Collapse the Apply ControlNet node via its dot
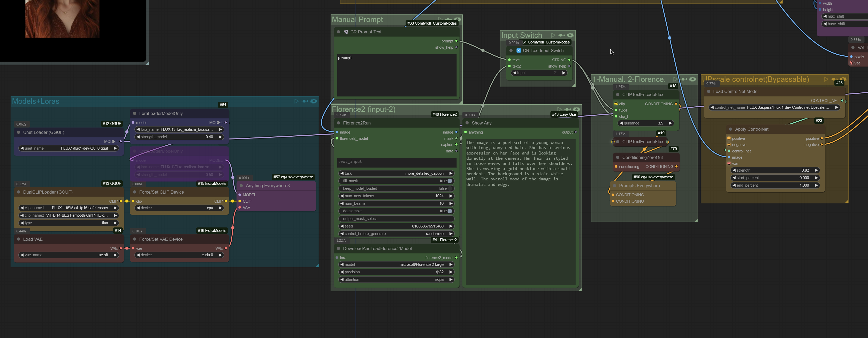This screenshot has height=338, width=868. [730, 129]
